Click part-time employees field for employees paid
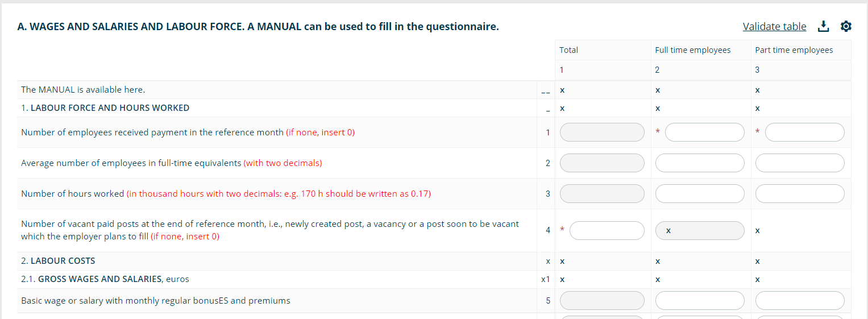 point(805,132)
